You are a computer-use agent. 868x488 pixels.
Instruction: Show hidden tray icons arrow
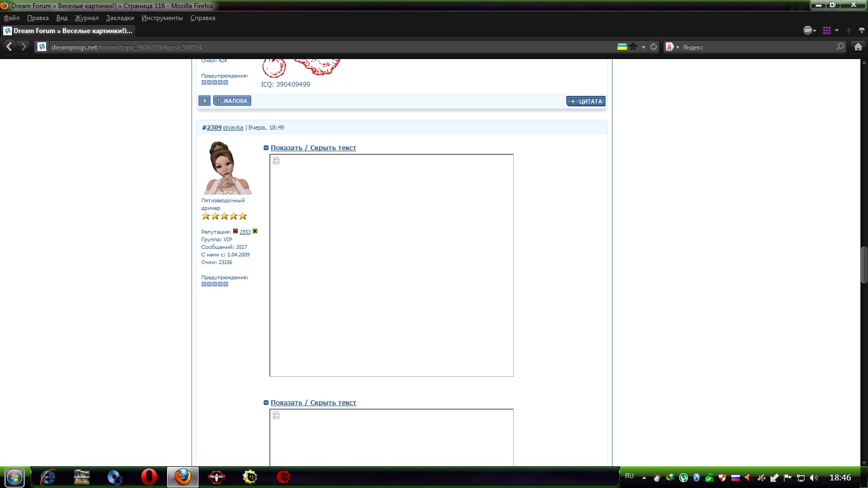point(644,478)
